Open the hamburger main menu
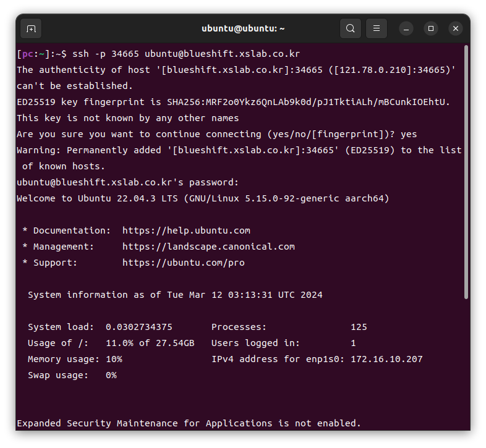Viewport: 486px width, 448px height. pyautogui.click(x=377, y=28)
